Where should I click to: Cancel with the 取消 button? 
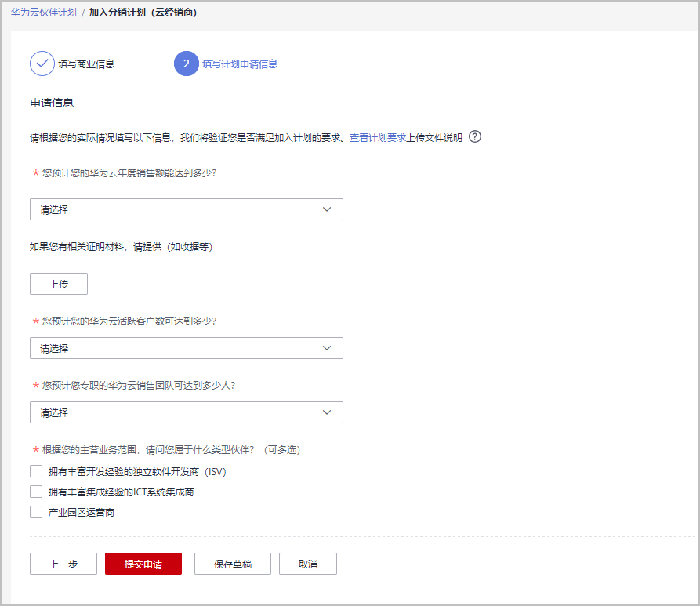308,564
